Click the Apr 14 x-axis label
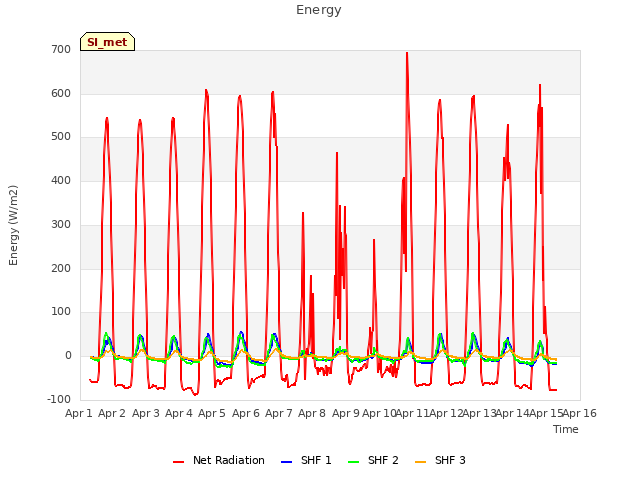The image size is (640, 480). pos(513,413)
